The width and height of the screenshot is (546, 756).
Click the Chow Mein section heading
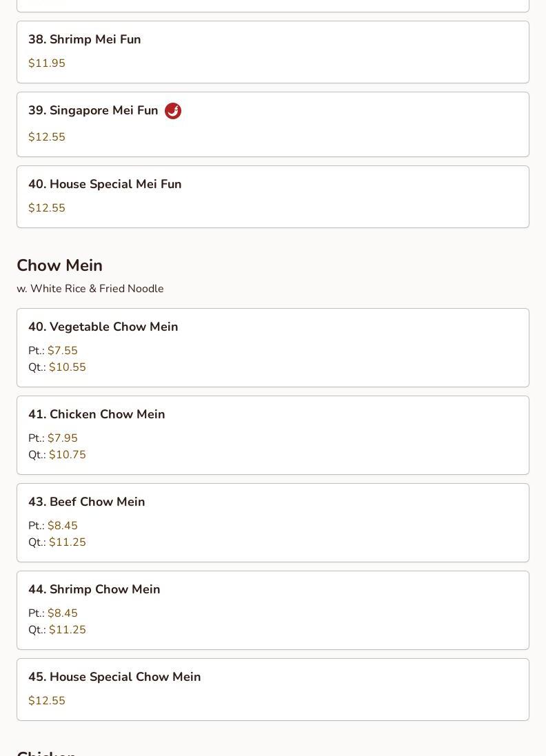pyautogui.click(x=59, y=265)
